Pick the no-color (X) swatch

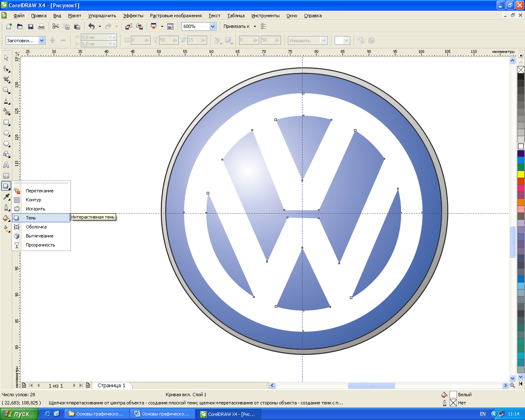521,70
